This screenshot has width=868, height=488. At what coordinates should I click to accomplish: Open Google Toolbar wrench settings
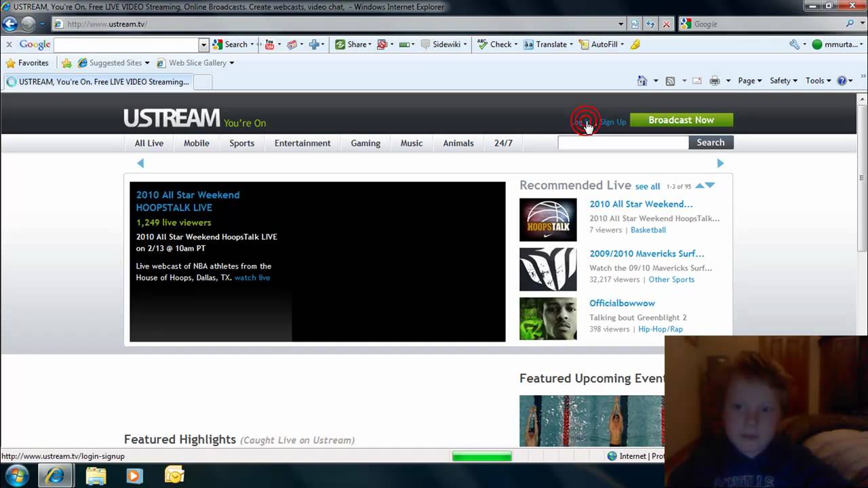[794, 44]
